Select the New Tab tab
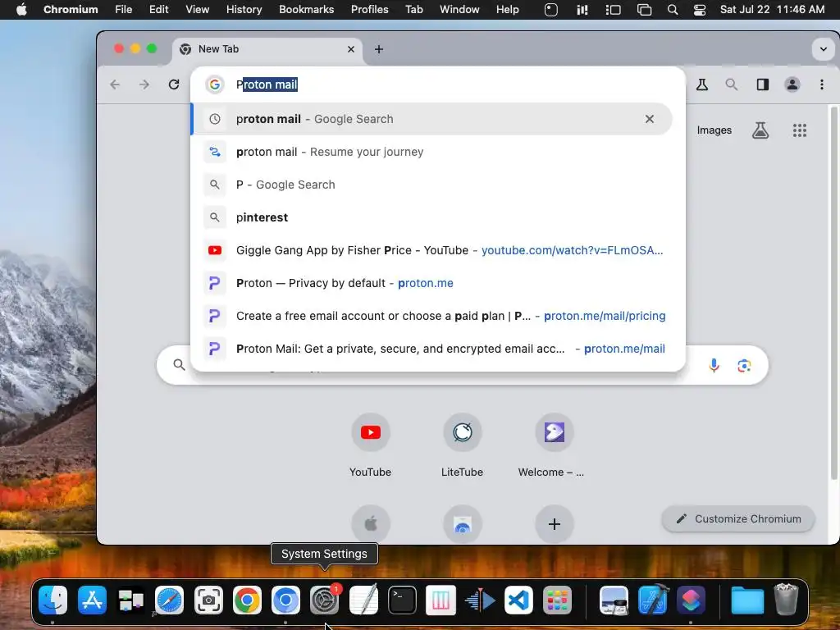 [267, 49]
